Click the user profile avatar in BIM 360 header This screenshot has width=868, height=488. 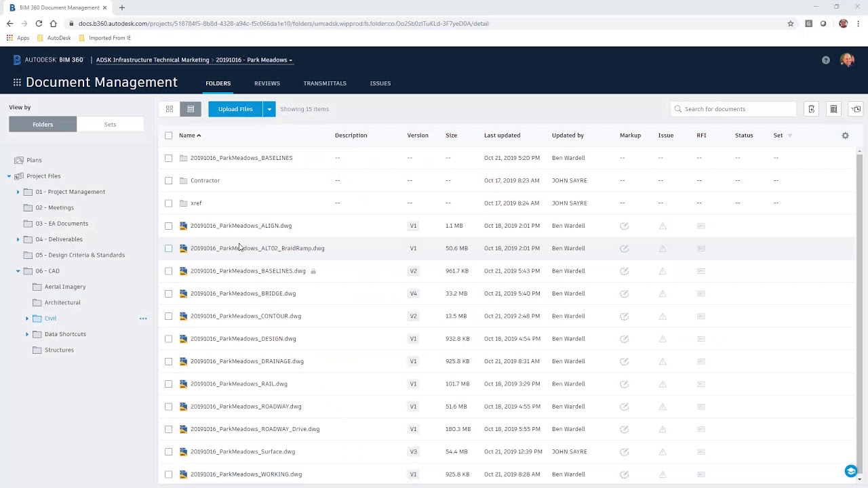[x=846, y=60]
